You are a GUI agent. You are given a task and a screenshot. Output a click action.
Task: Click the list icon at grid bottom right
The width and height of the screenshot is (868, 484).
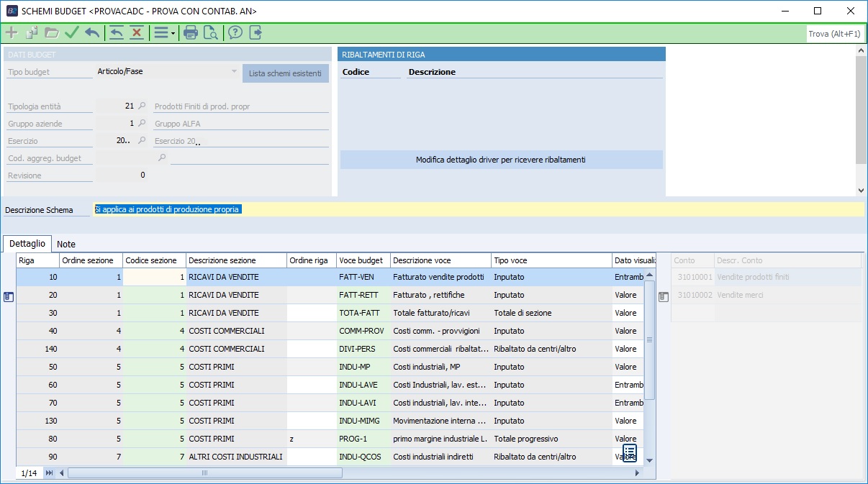[x=630, y=452]
